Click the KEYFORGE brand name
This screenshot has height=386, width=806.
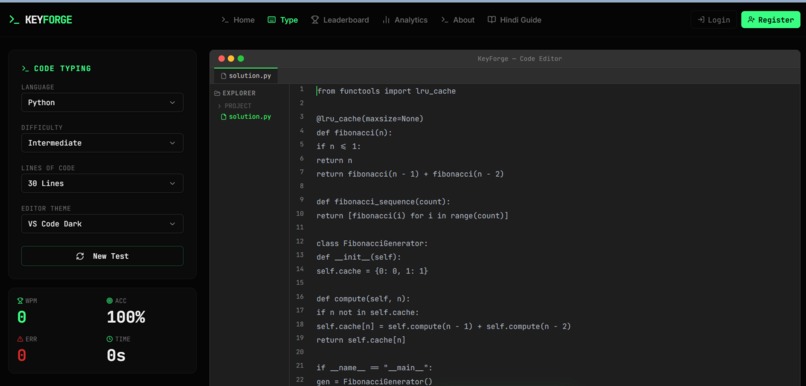(x=49, y=20)
